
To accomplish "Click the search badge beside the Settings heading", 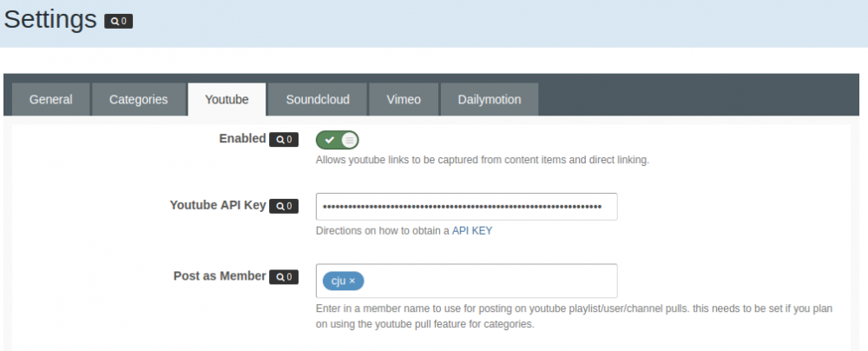I will (x=118, y=21).
